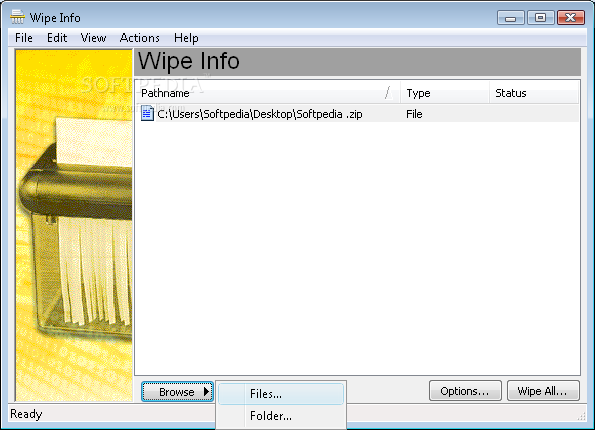Open the File menu
This screenshot has height=430, width=595.
(24, 38)
